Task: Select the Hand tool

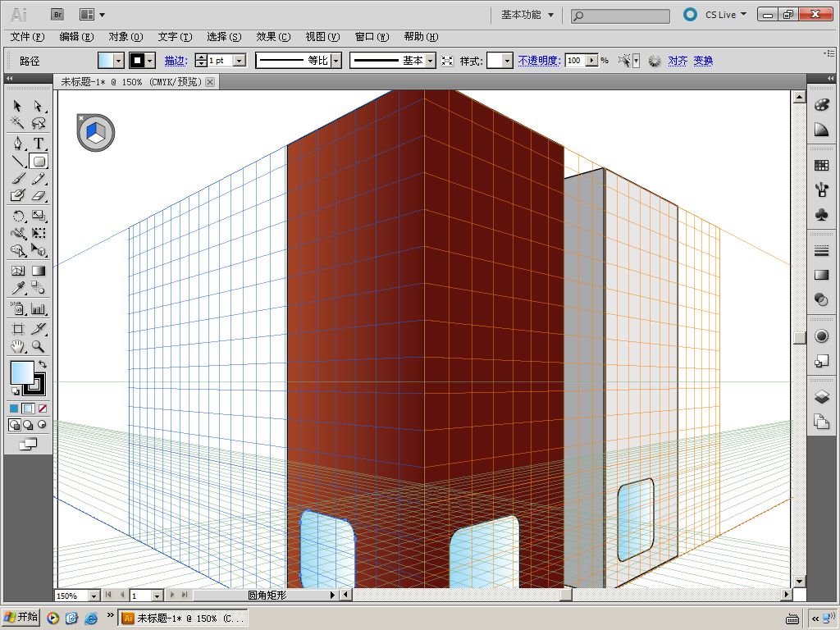Action: click(x=17, y=347)
